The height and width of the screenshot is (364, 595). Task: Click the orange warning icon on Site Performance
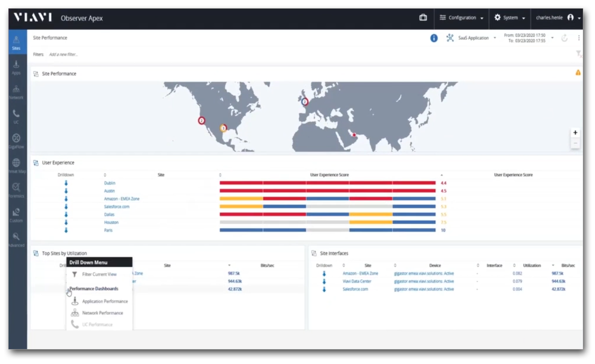click(578, 73)
